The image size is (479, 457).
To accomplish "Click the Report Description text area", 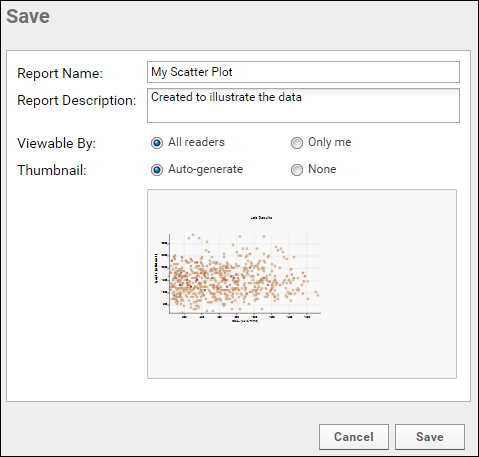I will 303,105.
